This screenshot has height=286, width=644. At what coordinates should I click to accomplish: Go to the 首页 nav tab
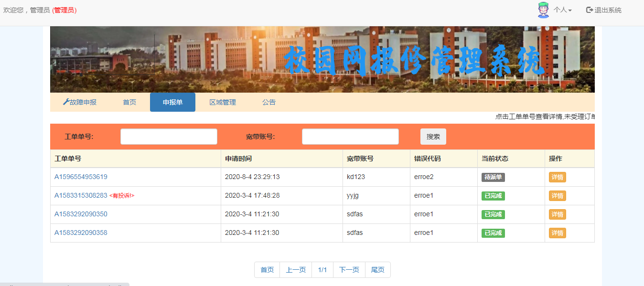point(129,102)
